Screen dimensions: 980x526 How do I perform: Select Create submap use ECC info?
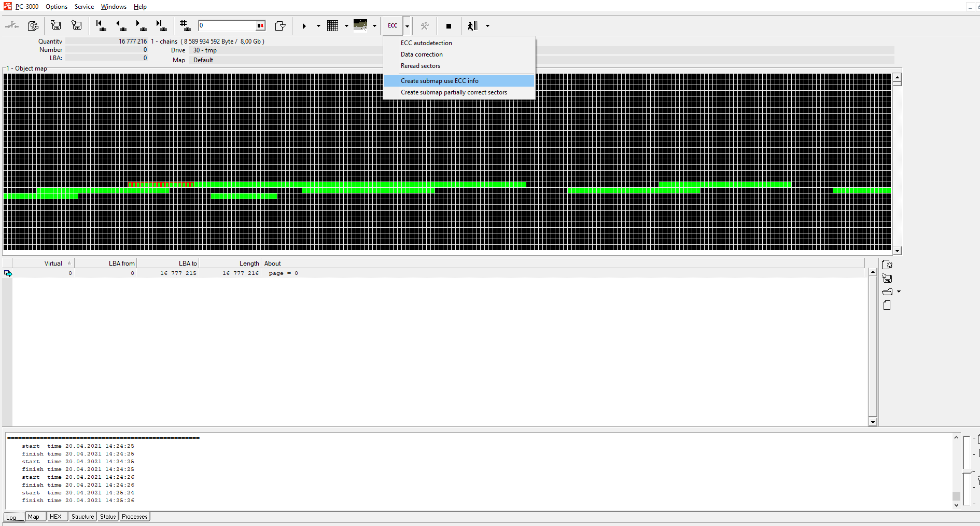pyautogui.click(x=439, y=81)
